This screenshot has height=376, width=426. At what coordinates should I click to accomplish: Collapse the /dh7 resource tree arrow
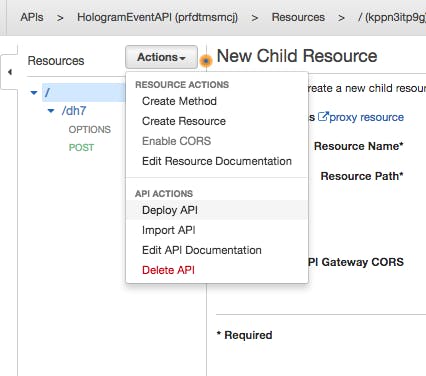point(51,111)
